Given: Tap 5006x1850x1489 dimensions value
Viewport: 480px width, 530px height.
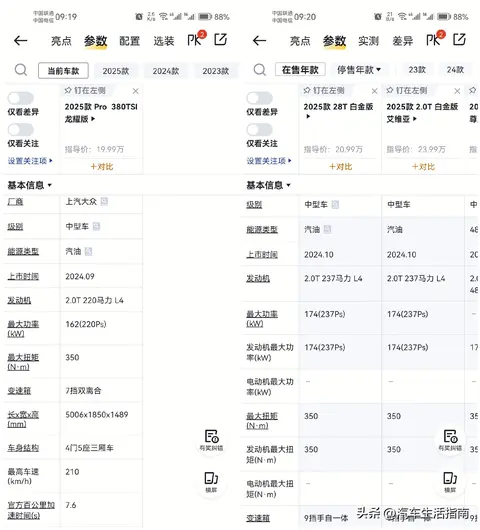Looking at the screenshot, I should click(97, 414).
